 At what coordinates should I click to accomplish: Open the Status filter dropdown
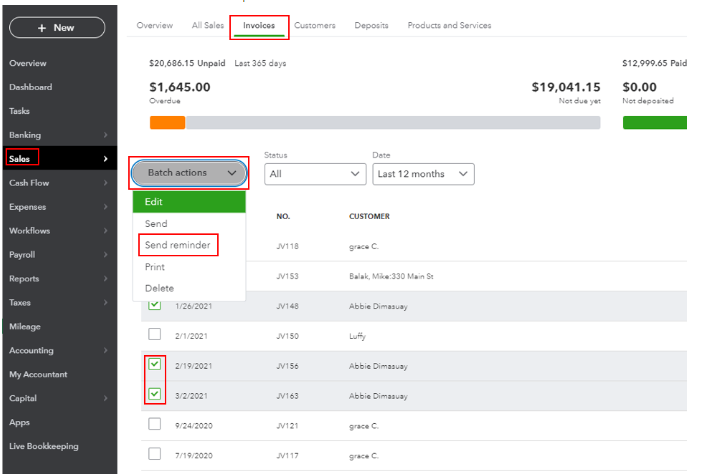pyautogui.click(x=315, y=174)
